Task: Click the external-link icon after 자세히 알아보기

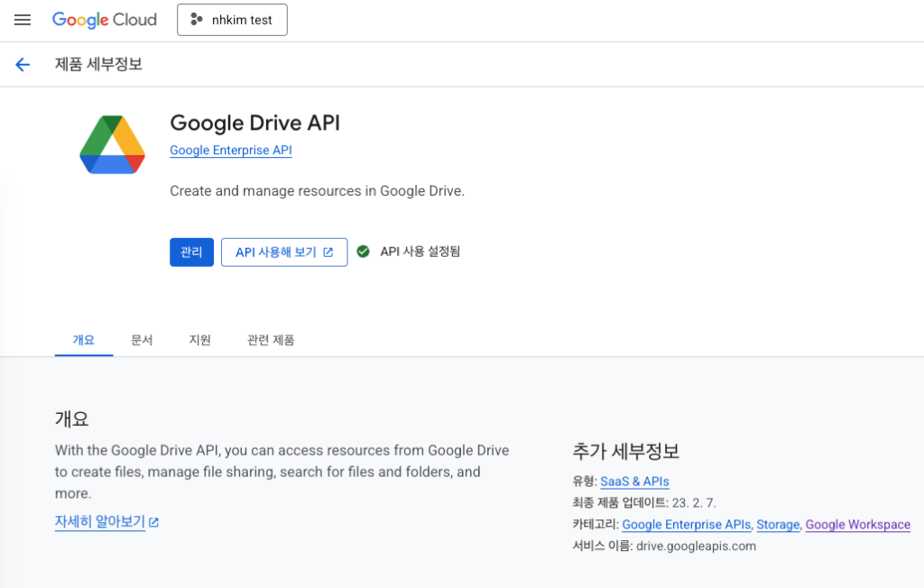Action: tap(154, 522)
